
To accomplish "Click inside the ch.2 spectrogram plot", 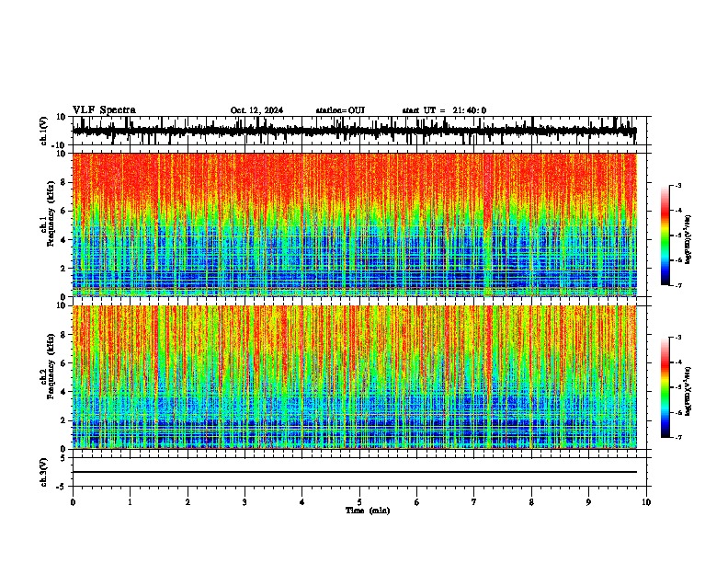I will point(354,377).
